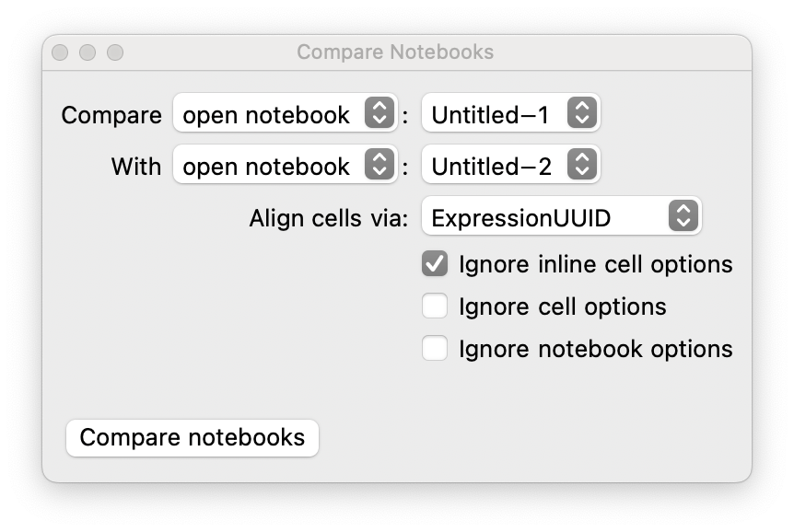Screen dimensions: 794x532
Task: Click the arrows on the ExpressionUUID popup
Action: pyautogui.click(x=683, y=217)
